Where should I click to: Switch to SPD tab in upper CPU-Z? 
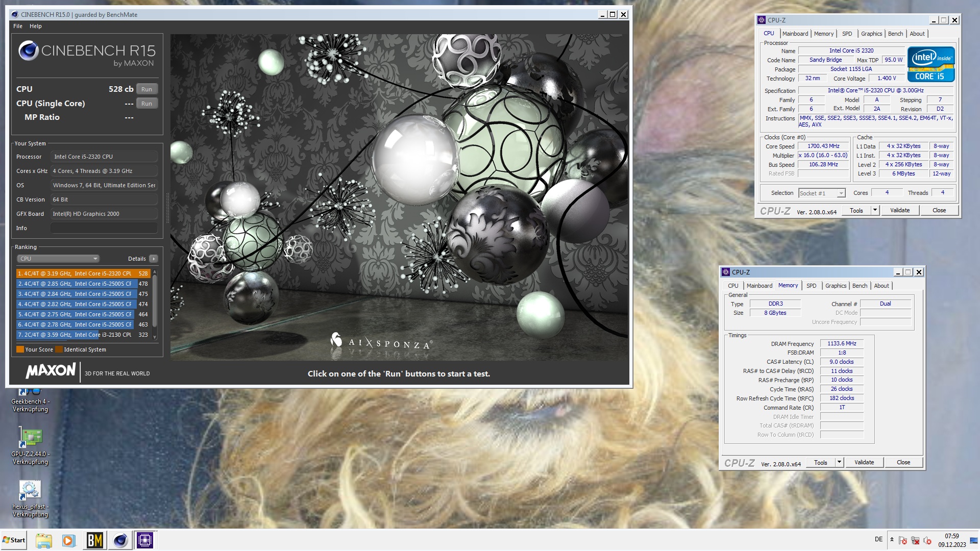point(847,34)
